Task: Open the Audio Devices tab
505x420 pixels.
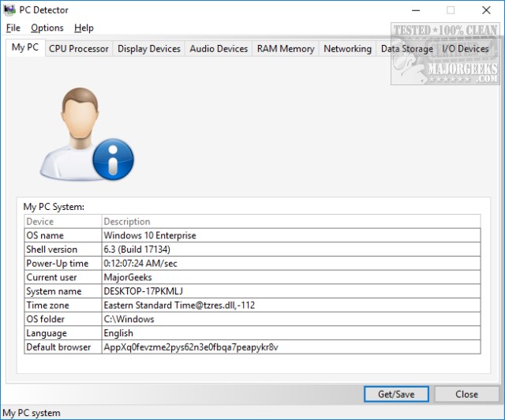Action: (x=219, y=49)
